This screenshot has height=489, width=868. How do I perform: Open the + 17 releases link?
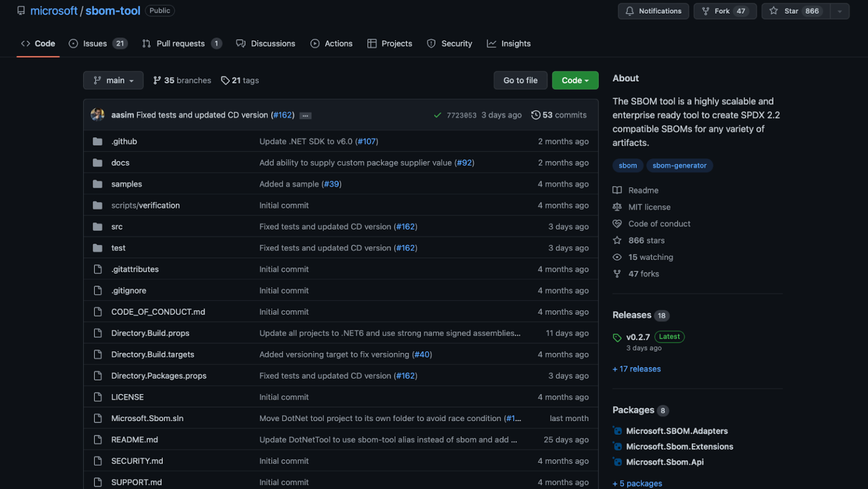point(636,369)
